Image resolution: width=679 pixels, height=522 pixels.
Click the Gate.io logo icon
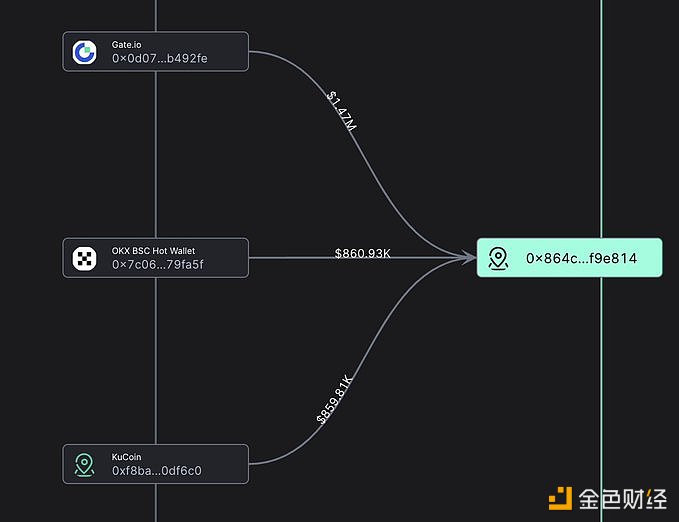[84, 52]
